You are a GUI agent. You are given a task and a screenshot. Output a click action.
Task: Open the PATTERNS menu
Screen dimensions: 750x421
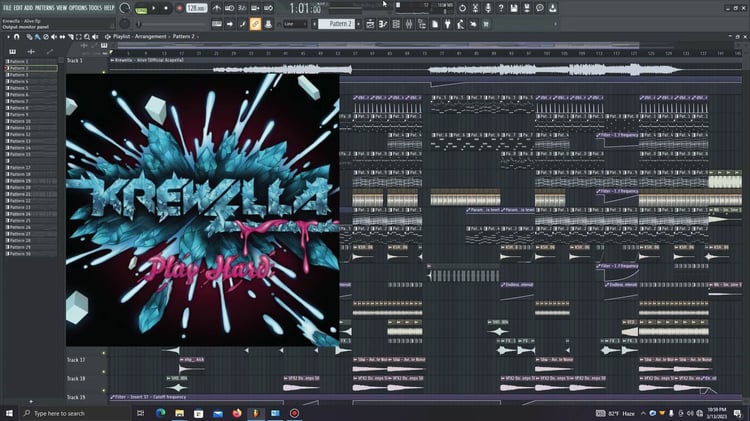point(45,8)
